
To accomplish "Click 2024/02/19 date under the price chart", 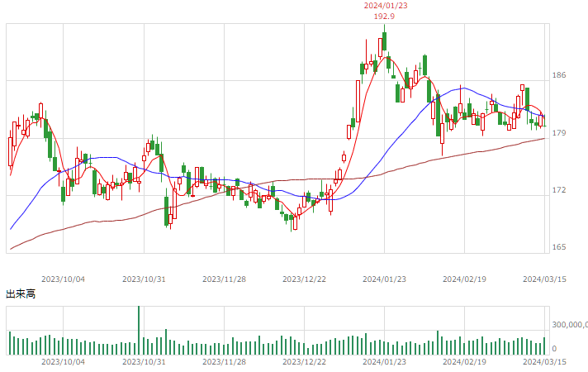I will [464, 279].
